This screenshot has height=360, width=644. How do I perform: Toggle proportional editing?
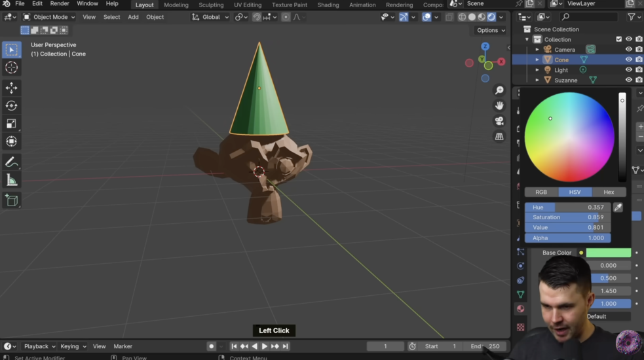(286, 17)
